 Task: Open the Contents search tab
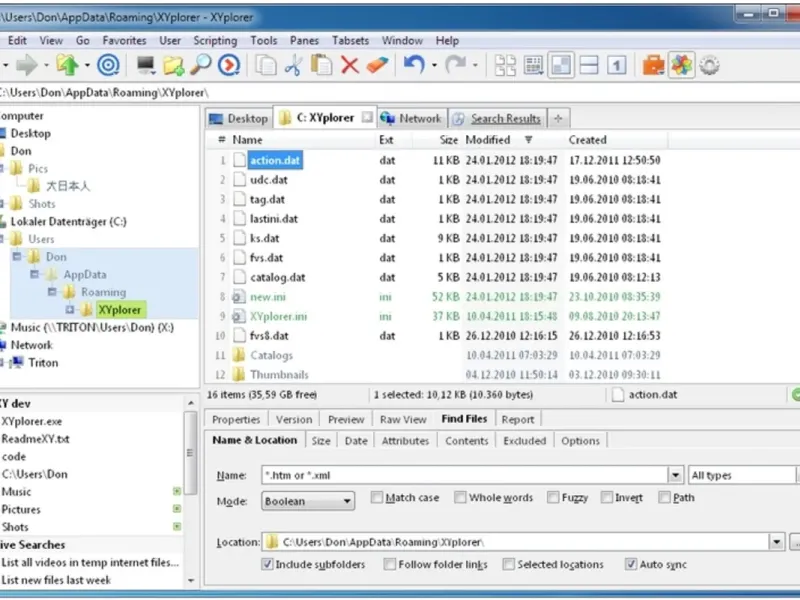click(466, 441)
